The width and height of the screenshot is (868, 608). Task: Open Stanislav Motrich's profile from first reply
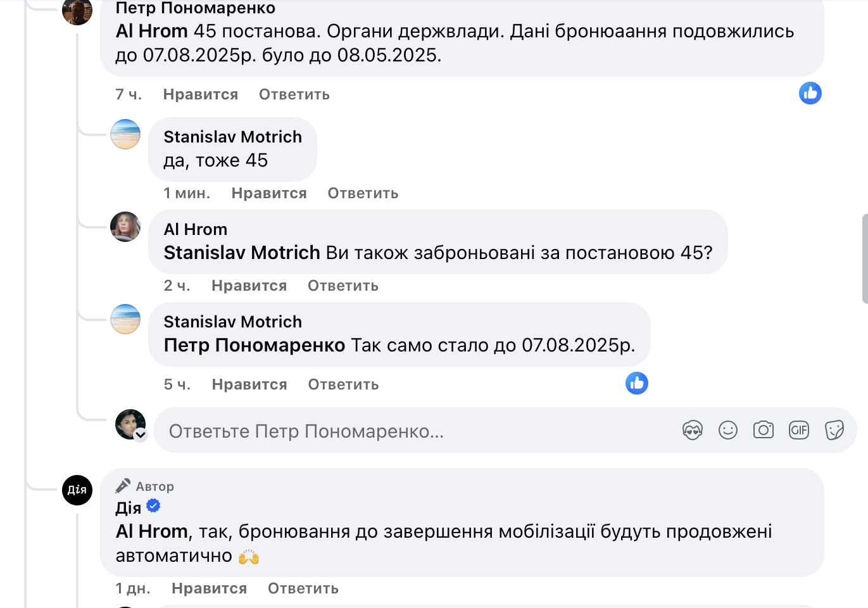pyautogui.click(x=232, y=137)
